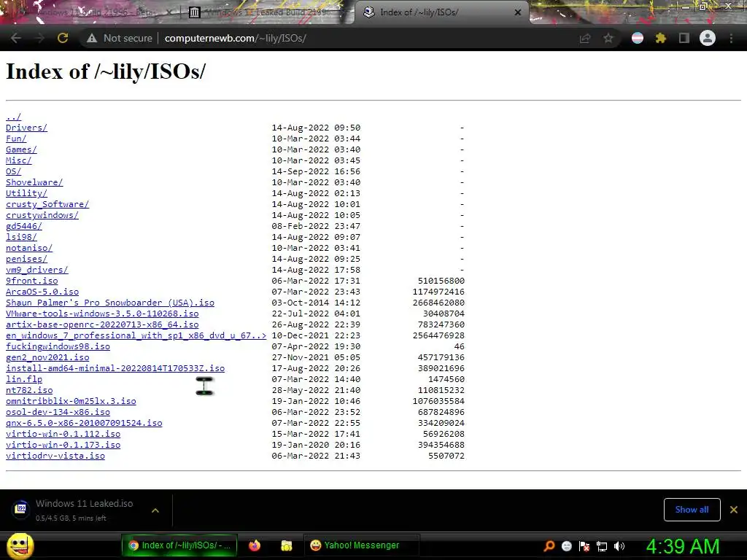The height and width of the screenshot is (560, 747).
Task: Download nt782.iso
Action: (x=29, y=391)
